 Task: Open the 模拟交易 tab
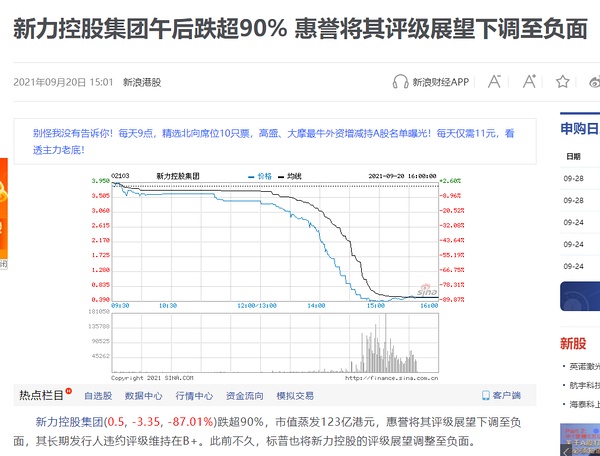pyautogui.click(x=294, y=396)
